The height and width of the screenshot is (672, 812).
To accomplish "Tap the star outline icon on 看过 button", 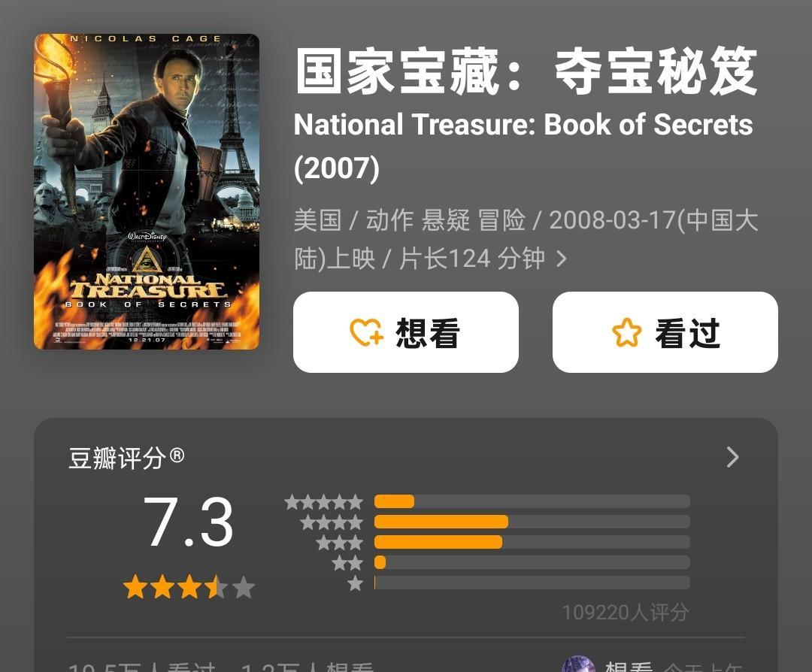I will [x=626, y=331].
